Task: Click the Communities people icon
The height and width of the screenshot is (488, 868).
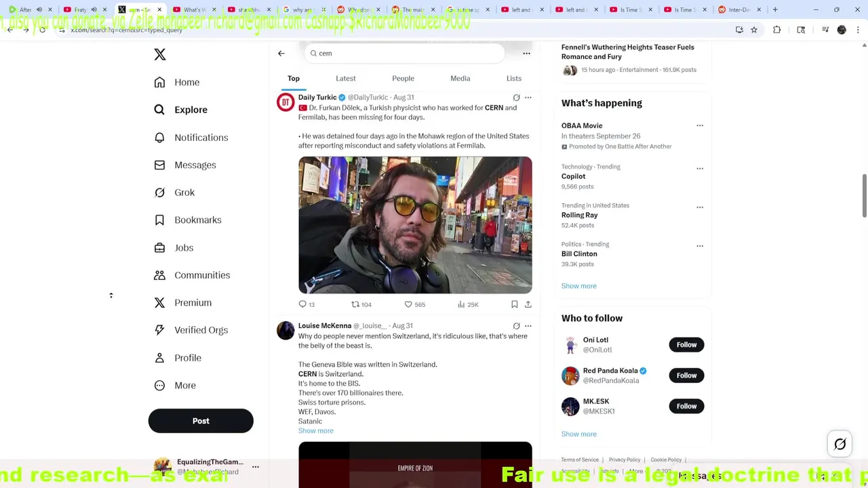Action: point(159,275)
